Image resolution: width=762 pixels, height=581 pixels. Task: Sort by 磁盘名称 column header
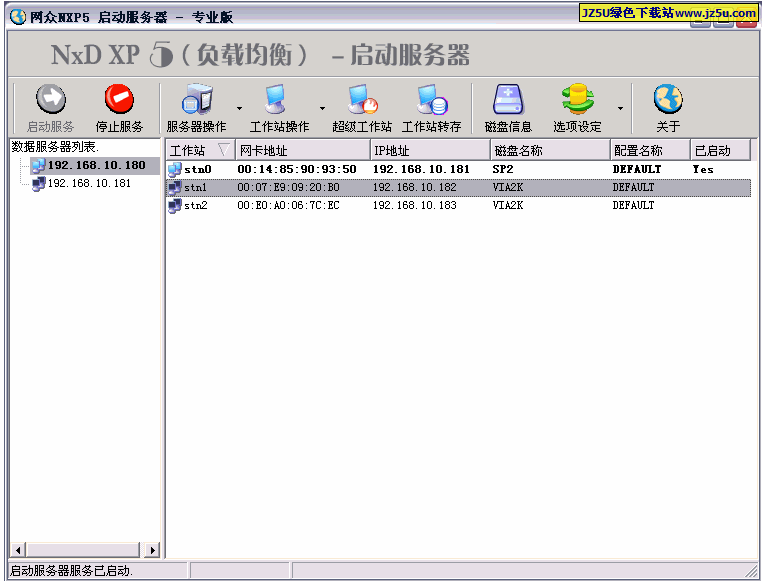(x=551, y=150)
